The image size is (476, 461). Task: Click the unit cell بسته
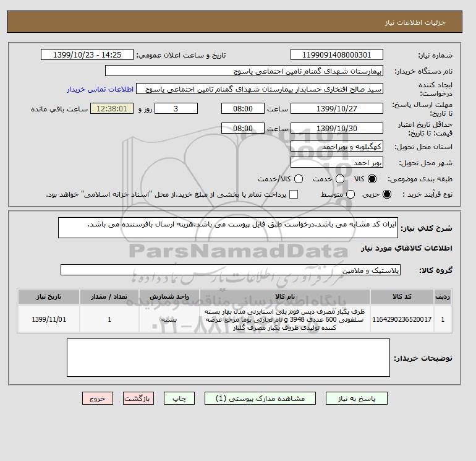[169, 319]
